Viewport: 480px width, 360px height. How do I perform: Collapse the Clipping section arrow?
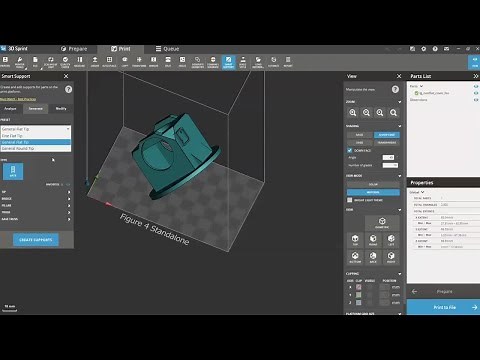coord(400,274)
